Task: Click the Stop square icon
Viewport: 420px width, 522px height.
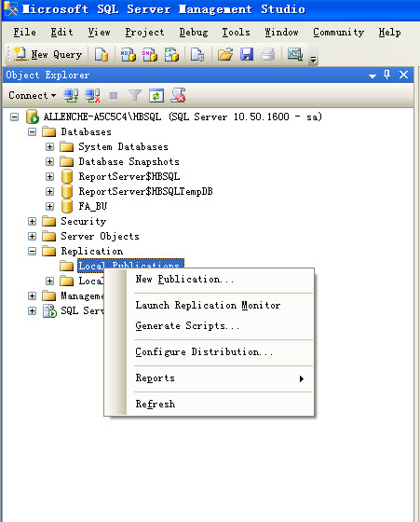Action: [114, 96]
